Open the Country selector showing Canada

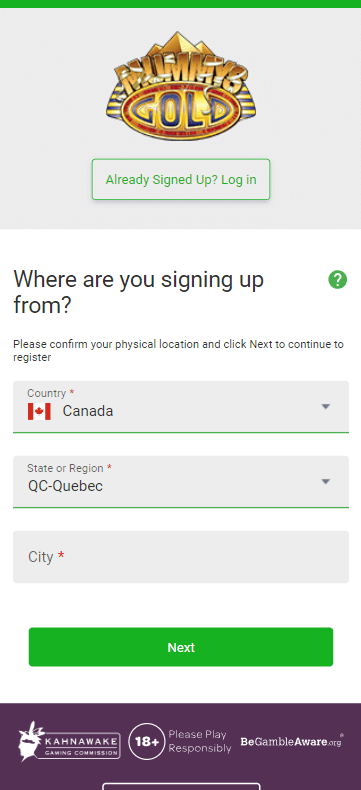[x=181, y=407]
